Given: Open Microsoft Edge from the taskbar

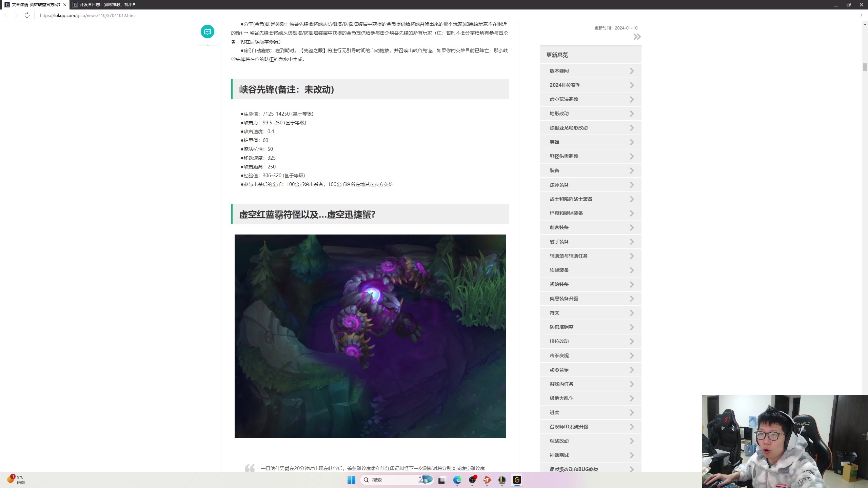Looking at the screenshot, I should coord(457,480).
